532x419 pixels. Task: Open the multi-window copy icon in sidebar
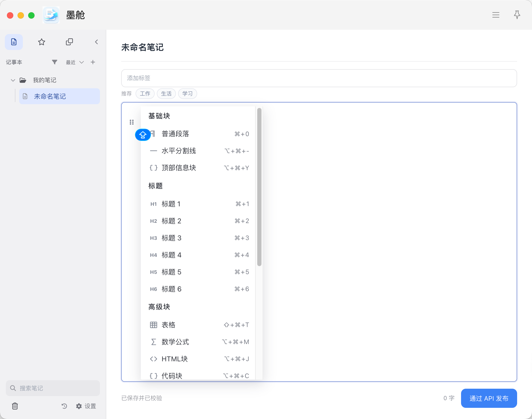pyautogui.click(x=69, y=42)
